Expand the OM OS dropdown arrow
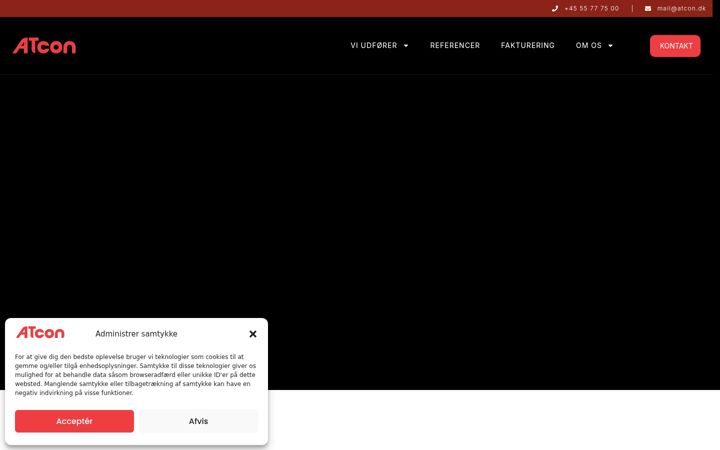 (x=610, y=45)
